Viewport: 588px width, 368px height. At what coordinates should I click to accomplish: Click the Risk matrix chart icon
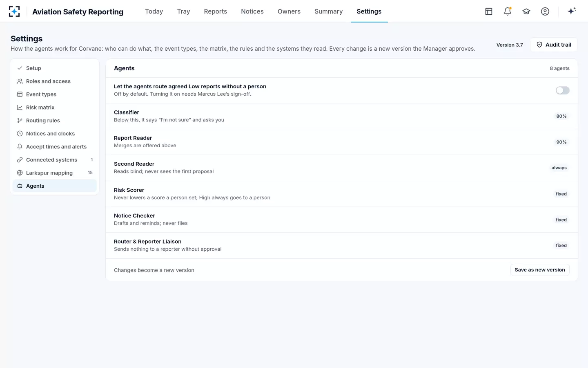tap(20, 108)
